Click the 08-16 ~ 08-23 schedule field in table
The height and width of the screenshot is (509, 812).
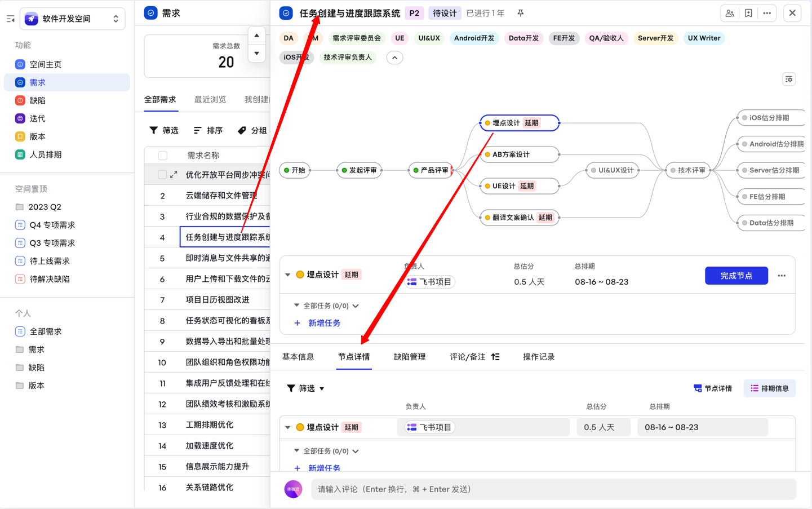tap(703, 427)
